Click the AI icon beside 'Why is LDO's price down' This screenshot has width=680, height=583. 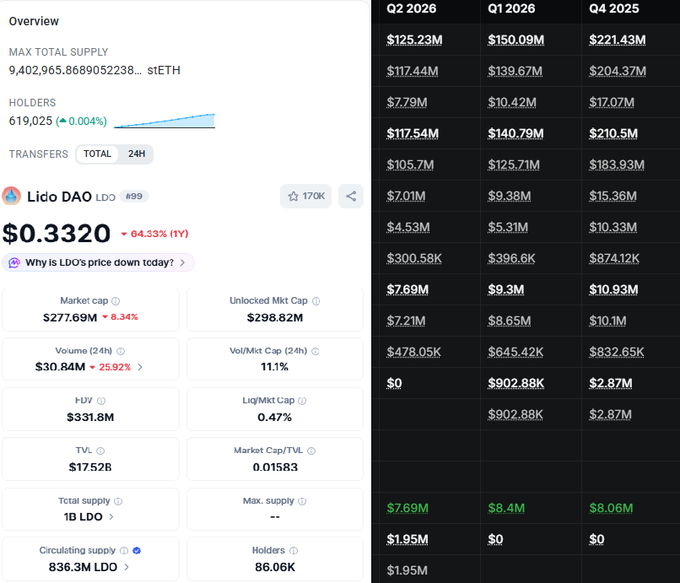(14, 262)
